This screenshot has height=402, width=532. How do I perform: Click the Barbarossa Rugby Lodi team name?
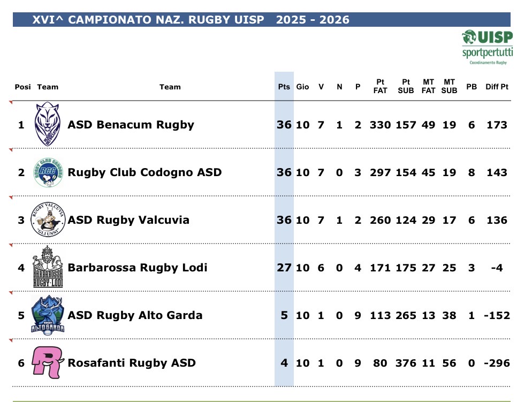pos(138,267)
